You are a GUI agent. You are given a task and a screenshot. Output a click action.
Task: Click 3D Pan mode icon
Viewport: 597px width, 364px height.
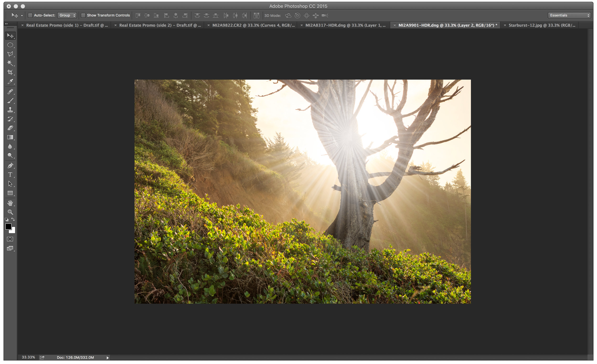pyautogui.click(x=306, y=16)
